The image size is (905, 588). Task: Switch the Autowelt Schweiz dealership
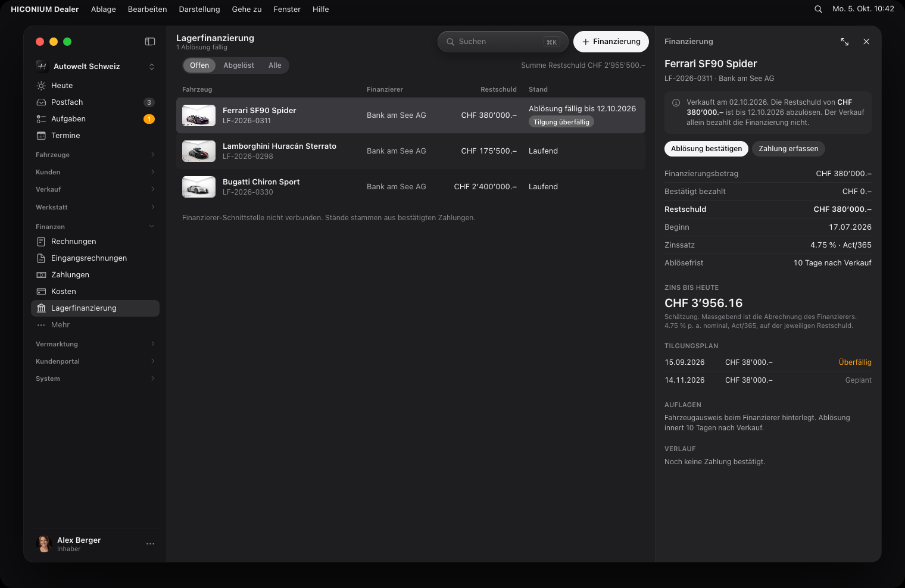pyautogui.click(x=95, y=67)
